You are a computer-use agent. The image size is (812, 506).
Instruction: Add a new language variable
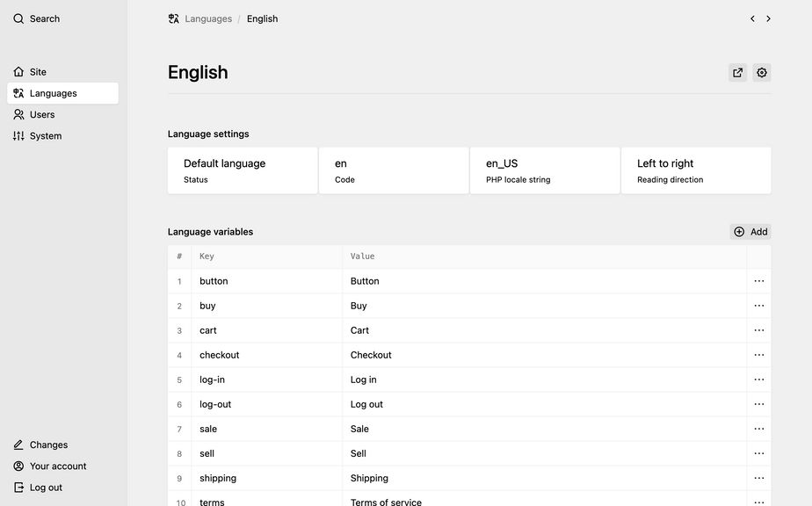pyautogui.click(x=750, y=232)
